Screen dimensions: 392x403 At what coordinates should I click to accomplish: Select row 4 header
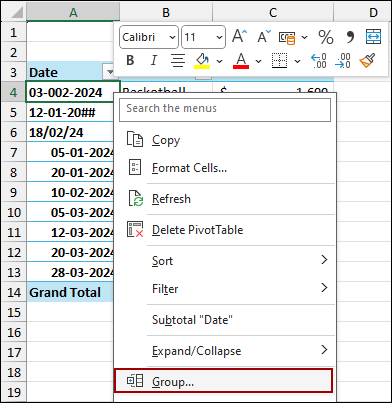tap(14, 92)
